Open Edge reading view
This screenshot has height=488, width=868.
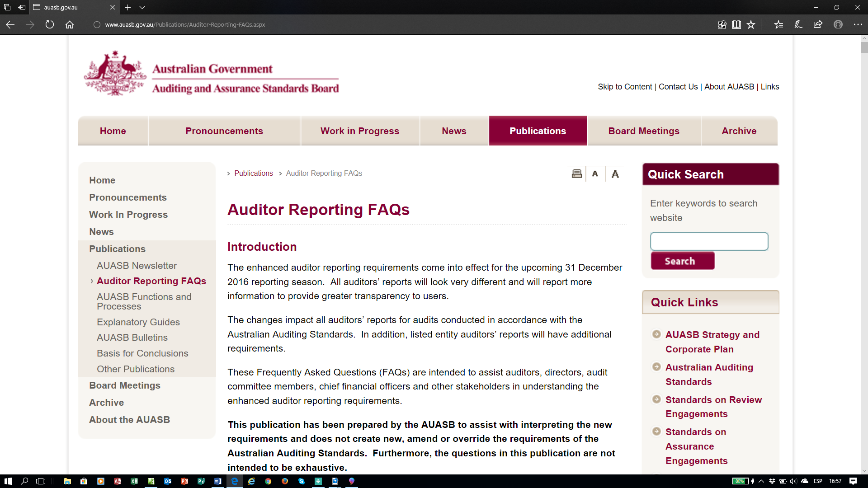pos(736,24)
